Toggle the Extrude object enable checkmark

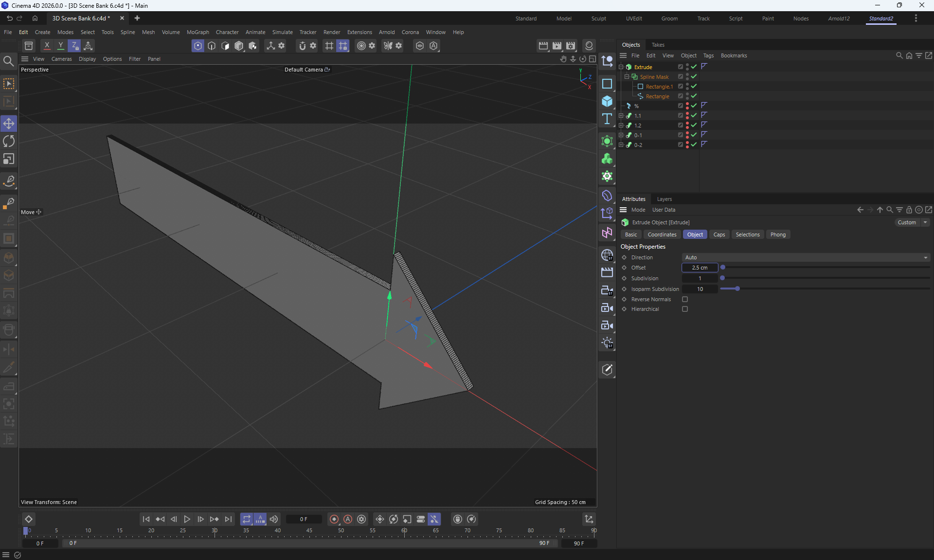(694, 67)
